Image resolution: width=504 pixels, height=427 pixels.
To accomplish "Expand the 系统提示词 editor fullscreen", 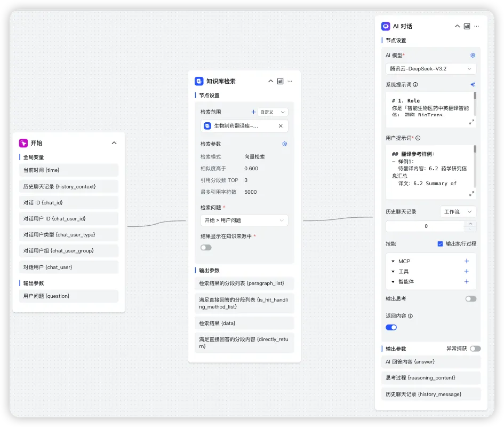I will (471, 122).
